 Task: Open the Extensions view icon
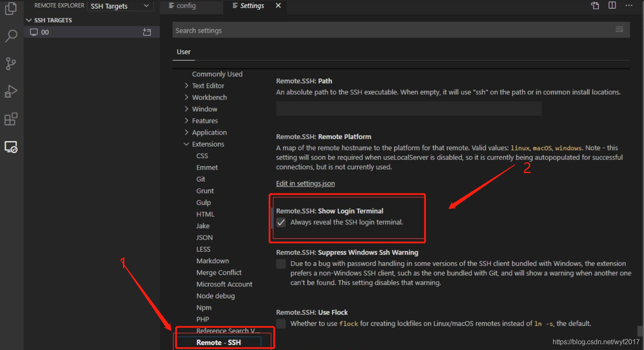[11, 119]
